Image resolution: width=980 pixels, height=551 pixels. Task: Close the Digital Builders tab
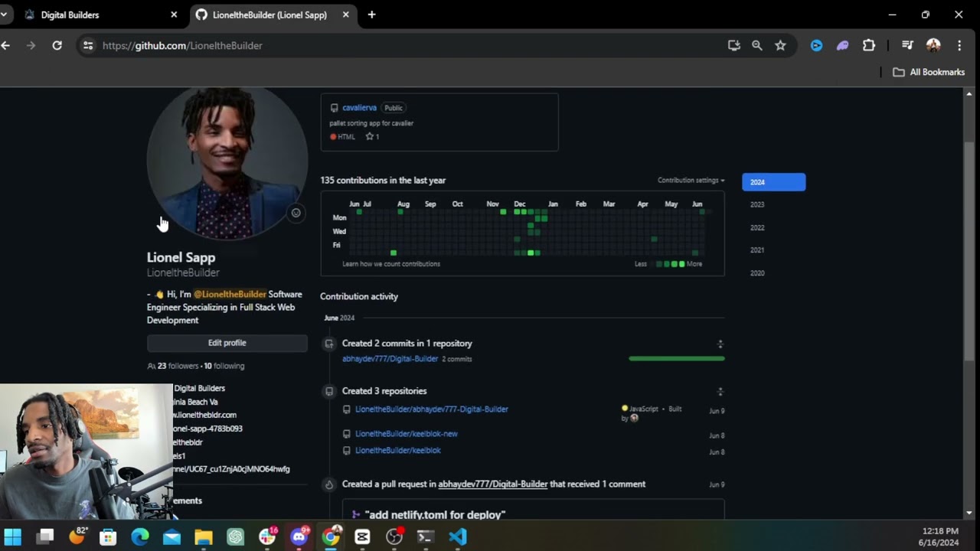coord(174,15)
